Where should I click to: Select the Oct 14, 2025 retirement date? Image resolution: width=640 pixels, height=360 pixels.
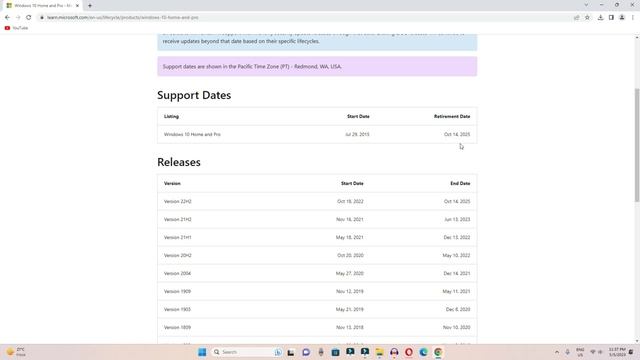[457, 134]
